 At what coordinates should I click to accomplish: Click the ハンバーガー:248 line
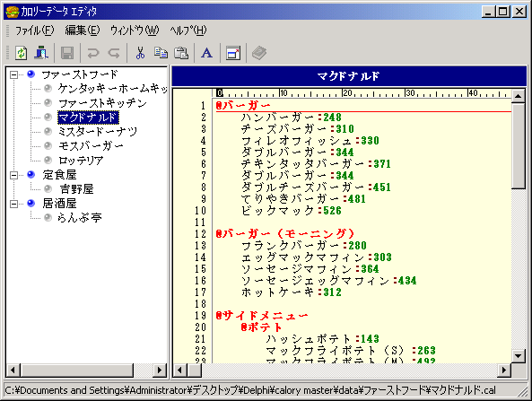point(291,118)
